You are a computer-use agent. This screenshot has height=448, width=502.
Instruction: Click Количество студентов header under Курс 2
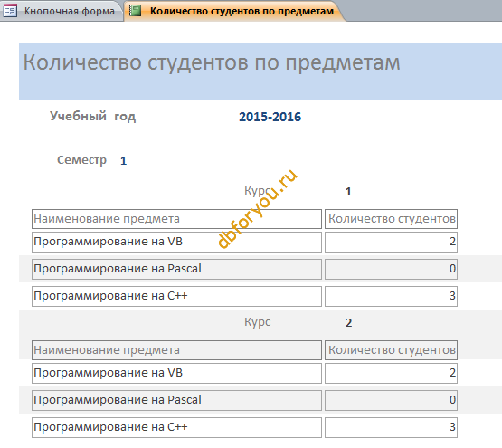point(392,350)
